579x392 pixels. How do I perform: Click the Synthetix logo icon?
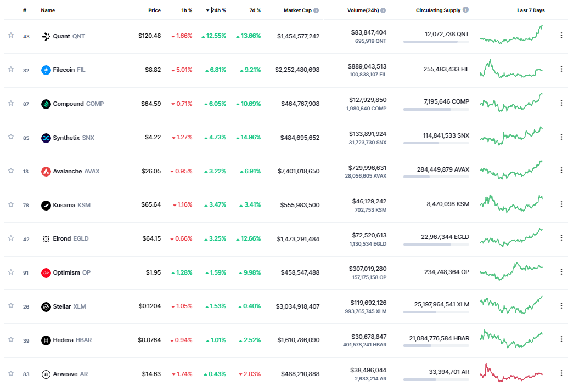[46, 138]
